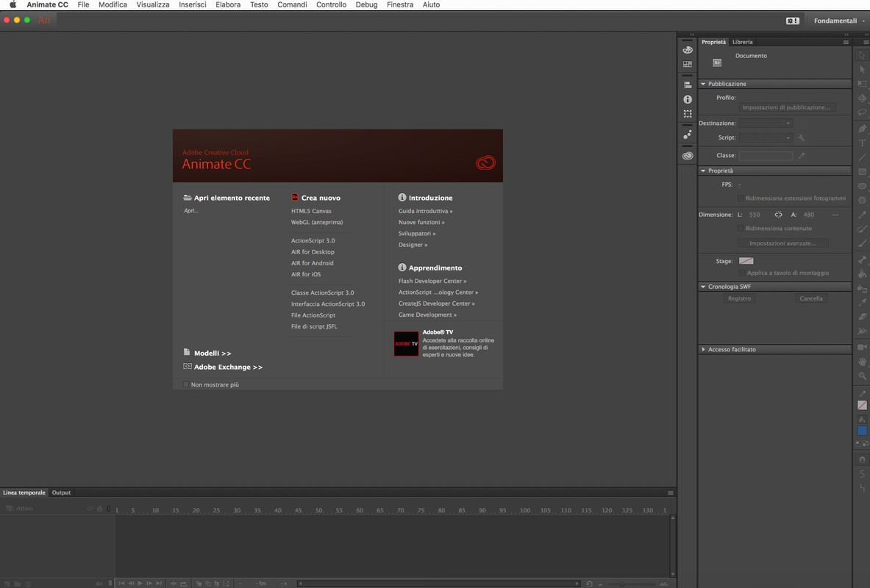Select the Text tool
The width and height of the screenshot is (870, 588).
pos(862,143)
